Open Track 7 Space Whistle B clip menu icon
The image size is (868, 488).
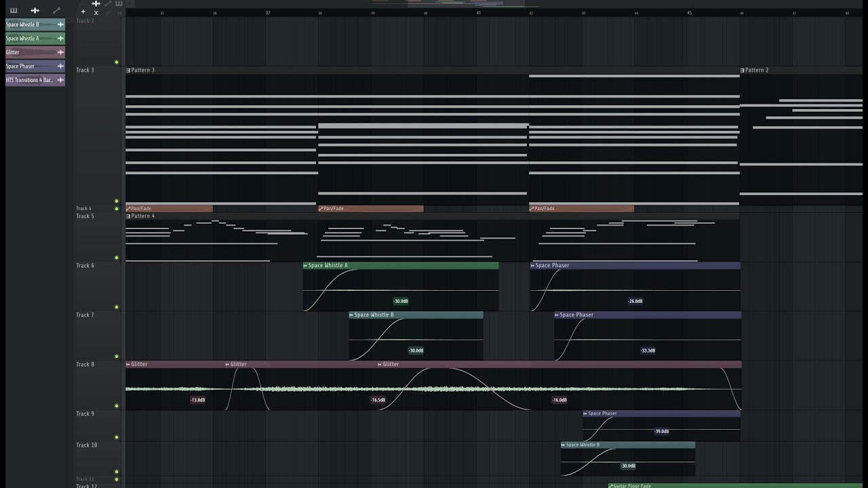click(351, 315)
